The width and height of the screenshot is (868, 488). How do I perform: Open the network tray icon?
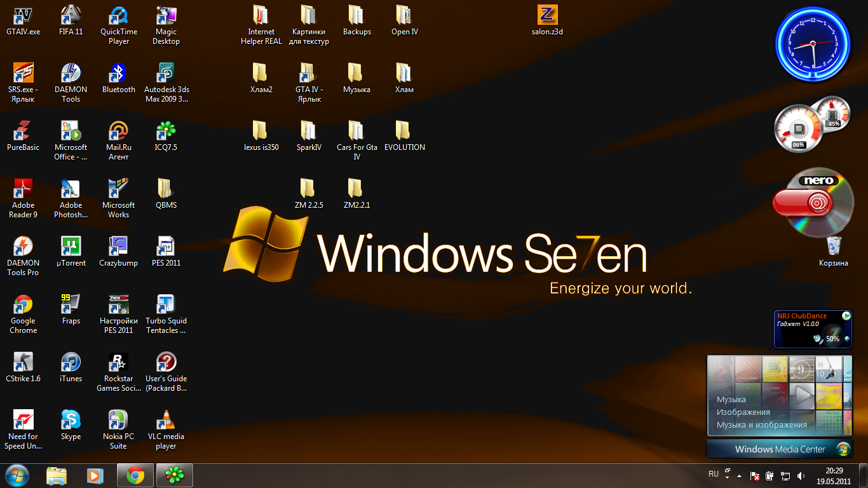[x=785, y=475]
